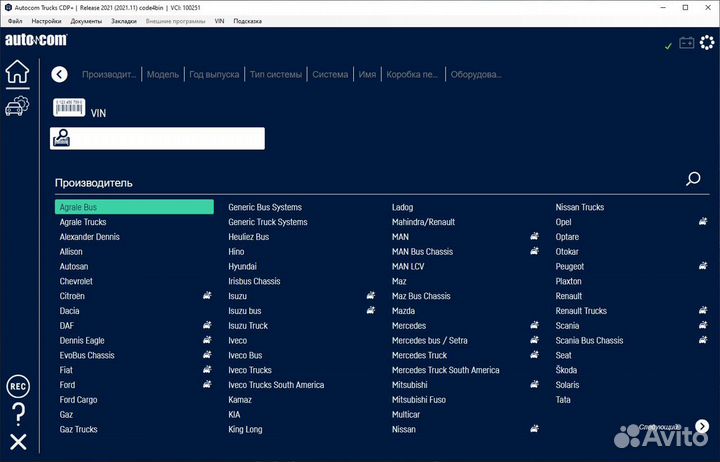Screen dimensions: 720x462
Task: Open the Настройки menu
Action: click(46, 20)
